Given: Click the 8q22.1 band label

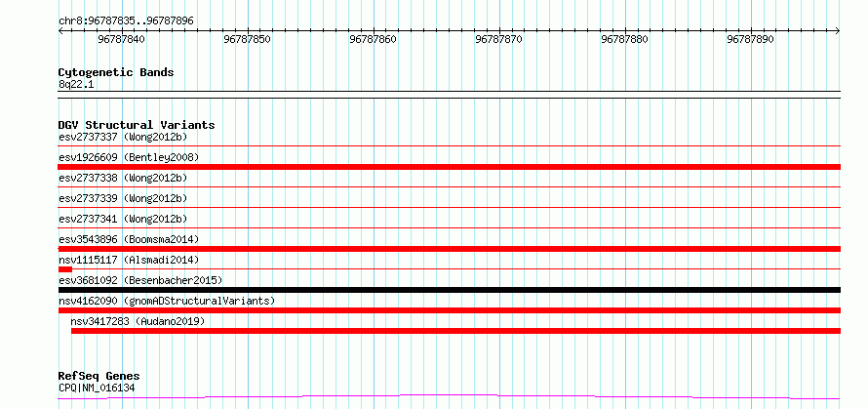Looking at the screenshot, I should pyautogui.click(x=76, y=85).
